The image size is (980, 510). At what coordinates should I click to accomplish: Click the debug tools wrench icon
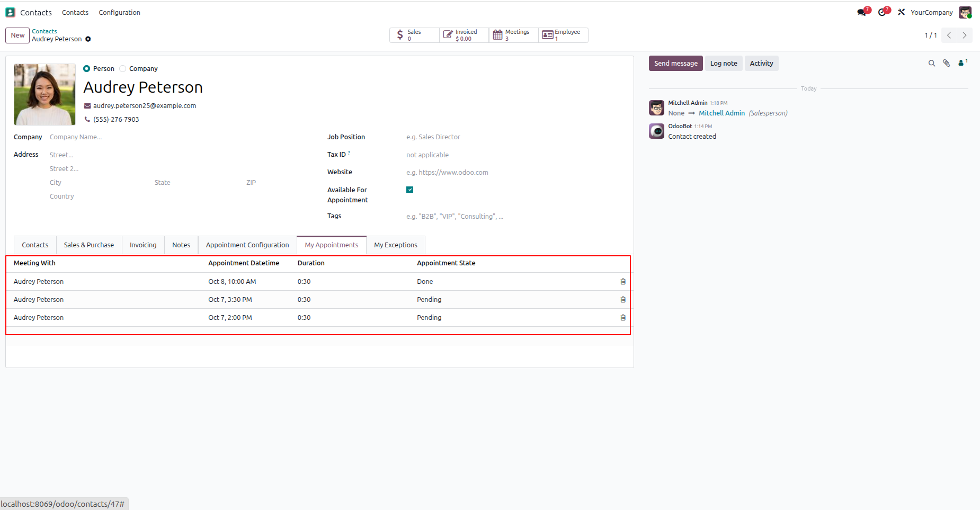pyautogui.click(x=901, y=12)
